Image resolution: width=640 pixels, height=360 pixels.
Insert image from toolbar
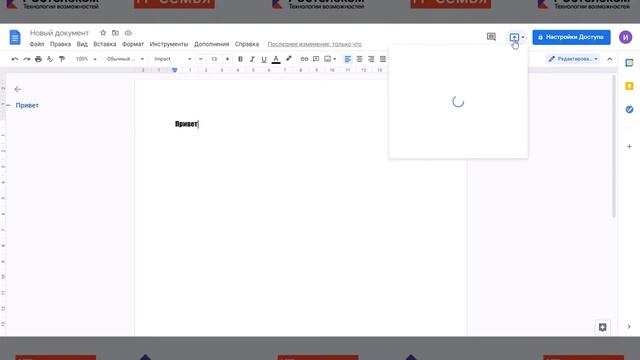click(327, 59)
